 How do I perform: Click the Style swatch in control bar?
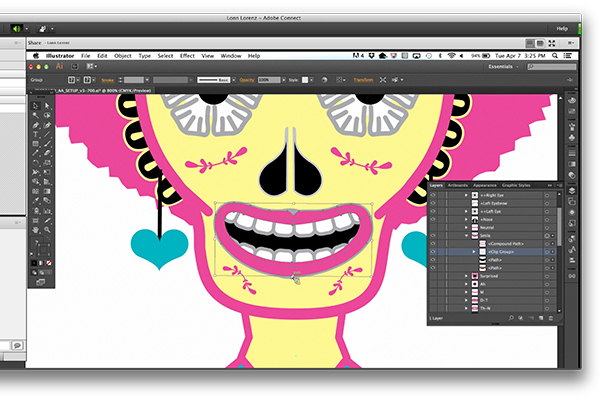(307, 77)
